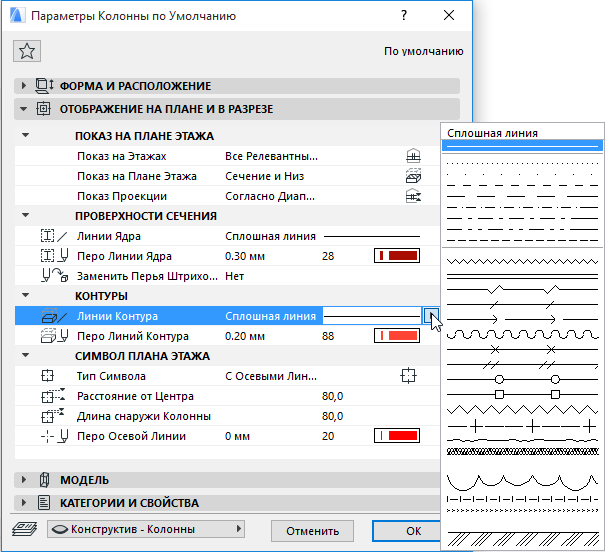Select the dash-dot line type
The image size is (605, 552).
coord(522,208)
